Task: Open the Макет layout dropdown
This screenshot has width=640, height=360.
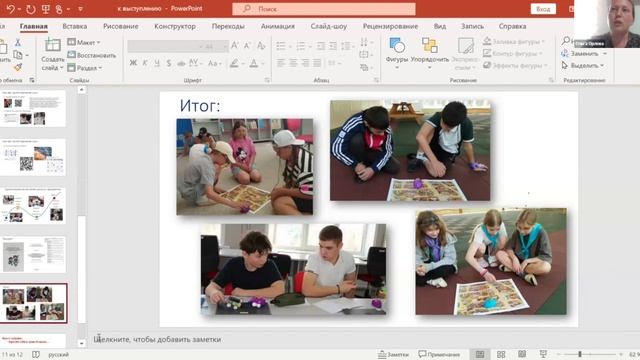Action: click(84, 42)
